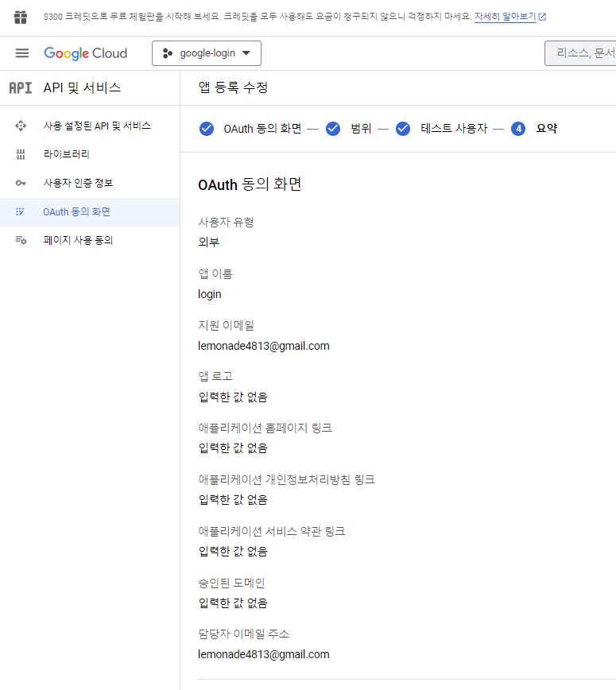The height and width of the screenshot is (690, 616).
Task: Click the 라이브러리 library icon
Action: pos(21,154)
